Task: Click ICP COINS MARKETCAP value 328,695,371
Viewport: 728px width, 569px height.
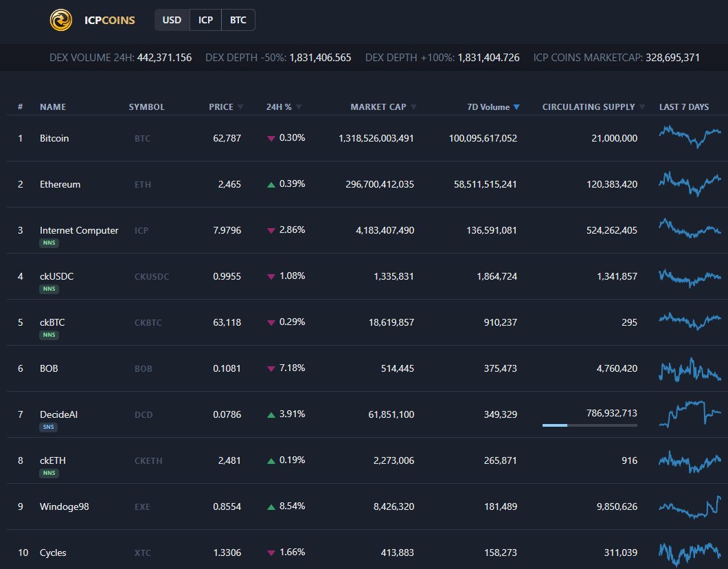Action: click(672, 58)
